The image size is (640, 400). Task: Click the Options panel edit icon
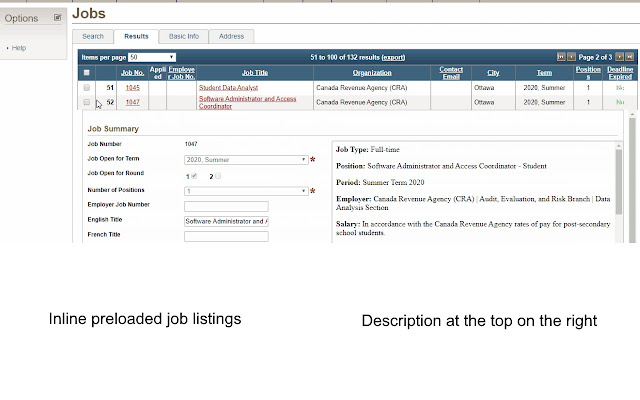[x=58, y=18]
